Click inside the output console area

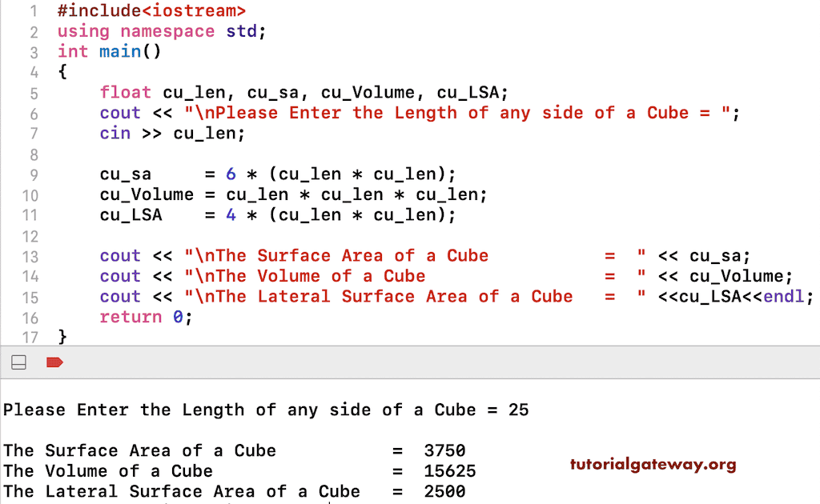320,432
